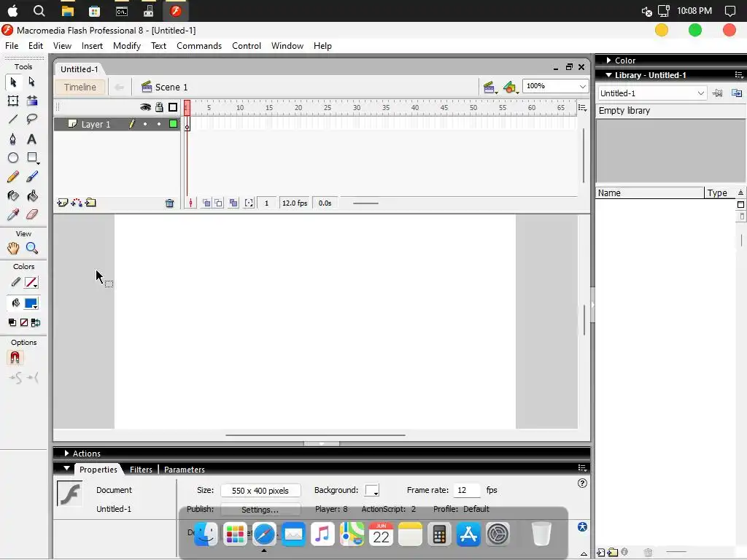The image size is (747, 560).
Task: Select the Text tool
Action: coord(32,139)
